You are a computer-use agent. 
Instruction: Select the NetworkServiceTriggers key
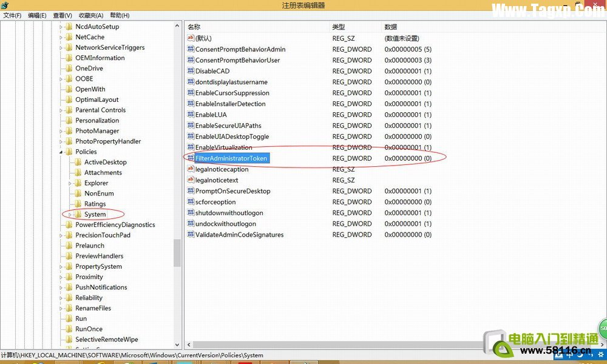pyautogui.click(x=110, y=47)
